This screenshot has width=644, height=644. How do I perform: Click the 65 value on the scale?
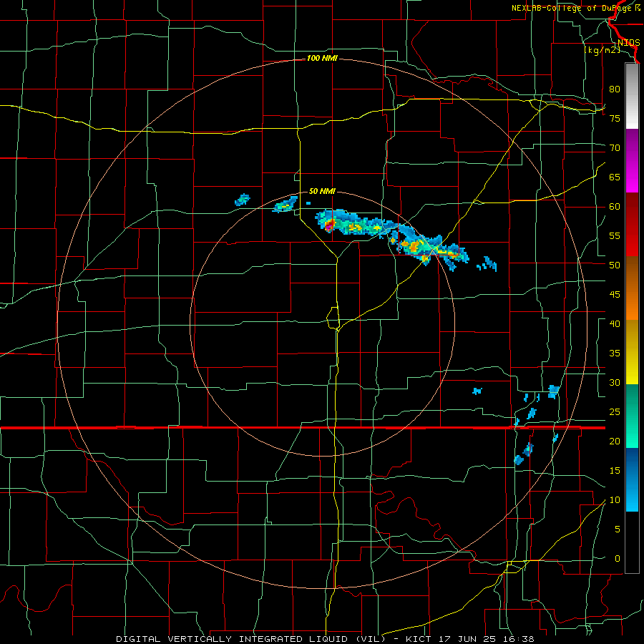tap(615, 177)
